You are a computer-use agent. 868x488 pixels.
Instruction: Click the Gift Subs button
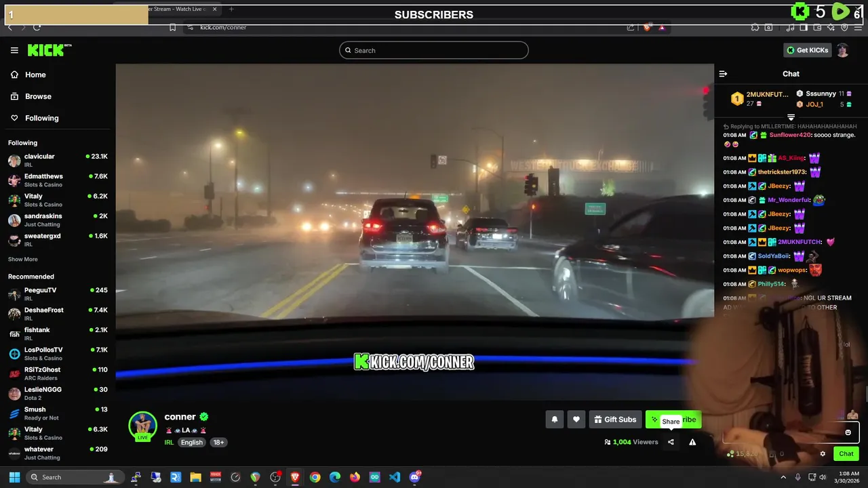point(615,420)
